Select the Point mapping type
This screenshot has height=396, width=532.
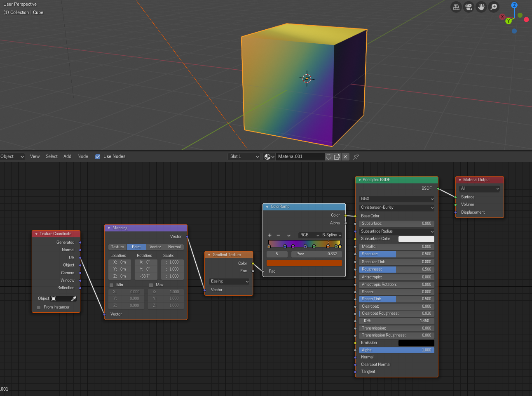[136, 247]
